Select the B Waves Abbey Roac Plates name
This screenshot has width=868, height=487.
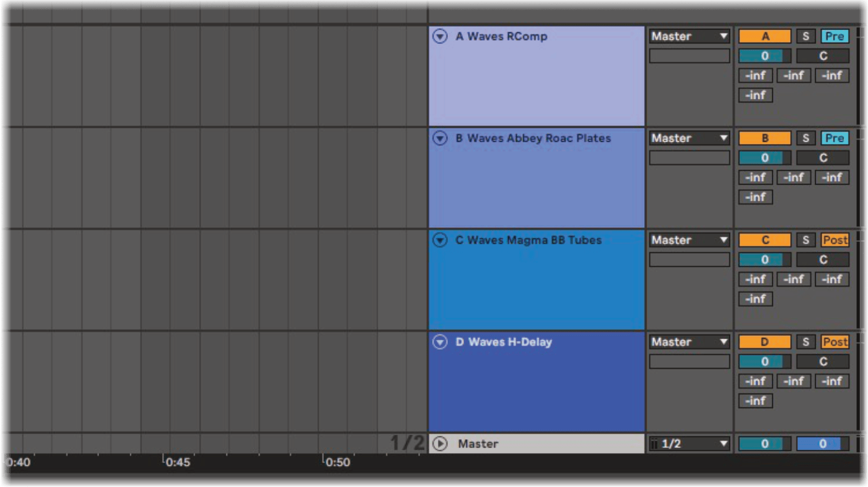point(533,138)
